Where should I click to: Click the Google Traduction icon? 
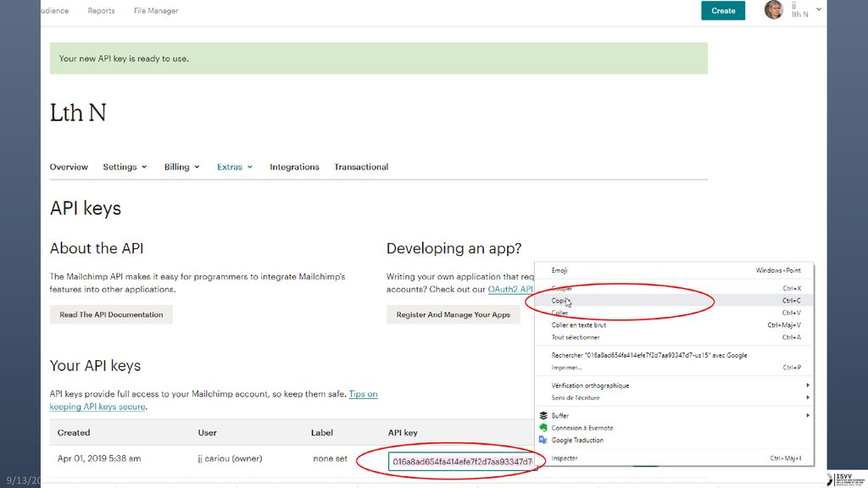pyautogui.click(x=543, y=440)
